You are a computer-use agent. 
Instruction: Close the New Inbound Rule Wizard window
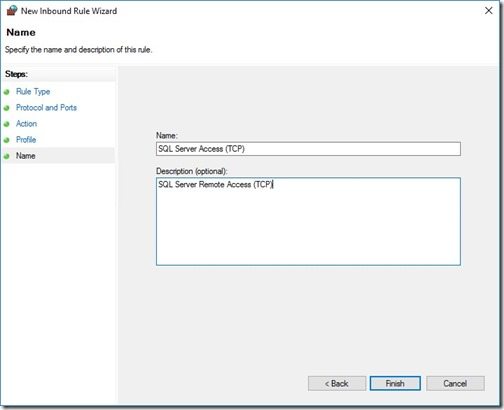[489, 11]
